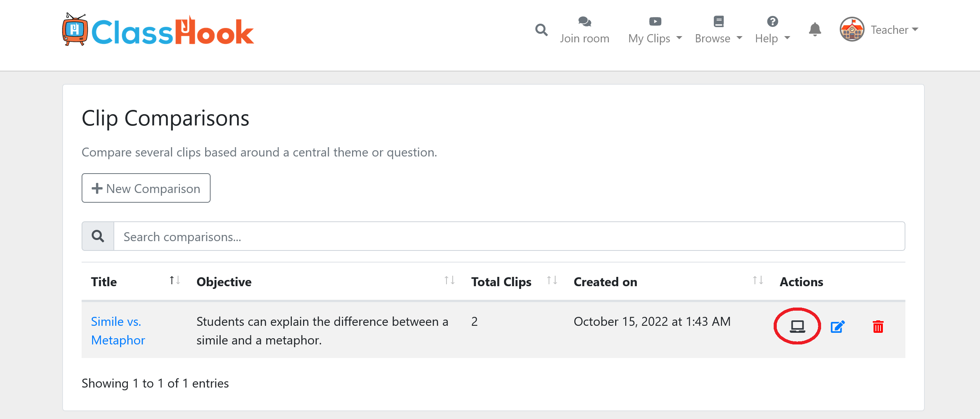Image resolution: width=980 pixels, height=419 pixels.
Task: Click the October 15, 2022 date cell
Action: point(652,322)
